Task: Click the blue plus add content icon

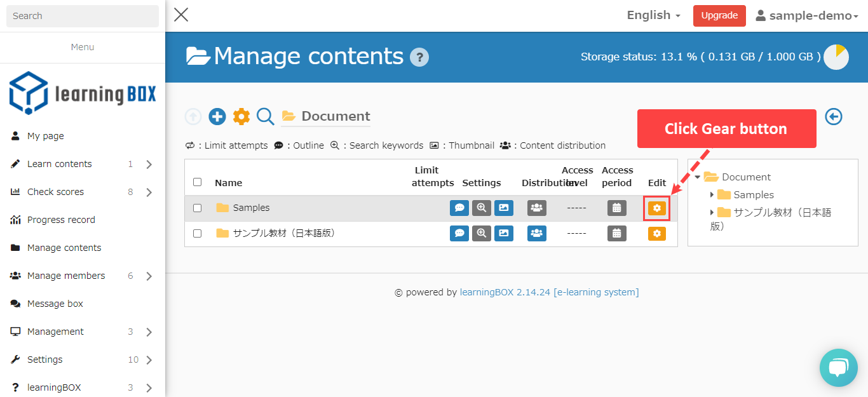Action: coord(217,116)
